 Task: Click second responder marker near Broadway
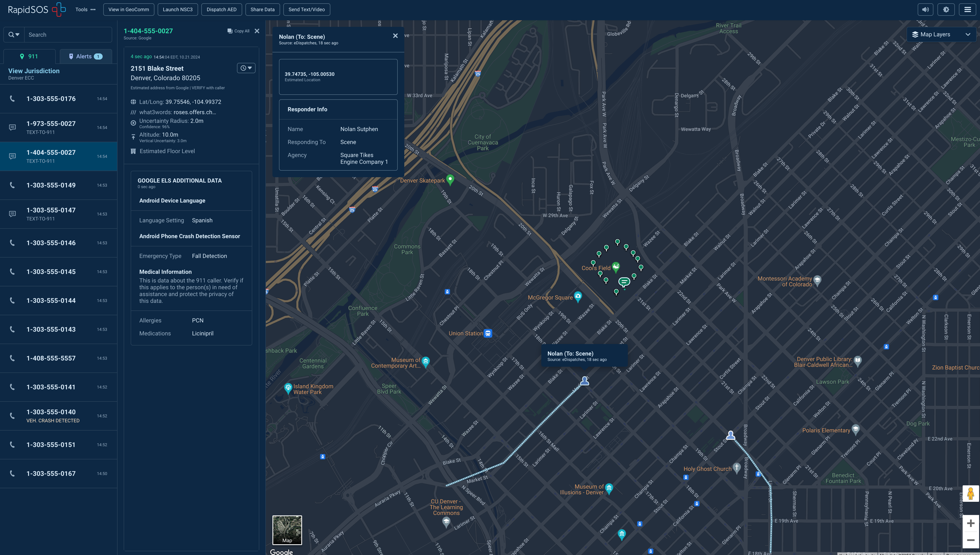[x=730, y=435]
